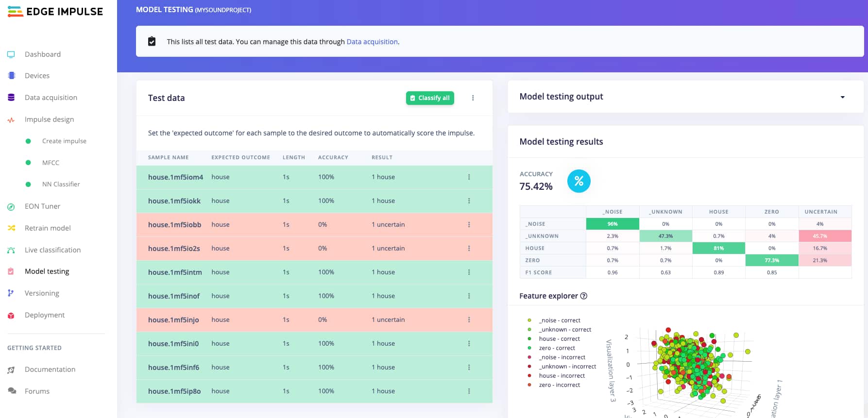Open options menu for house.1mf5iobb row
Image resolution: width=868 pixels, height=418 pixels.
coord(469,225)
